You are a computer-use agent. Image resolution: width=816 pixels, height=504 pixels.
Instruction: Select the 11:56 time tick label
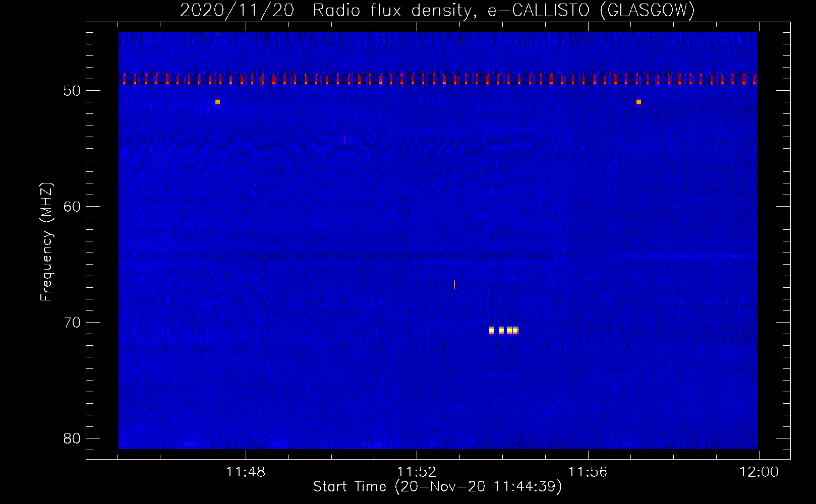588,472
